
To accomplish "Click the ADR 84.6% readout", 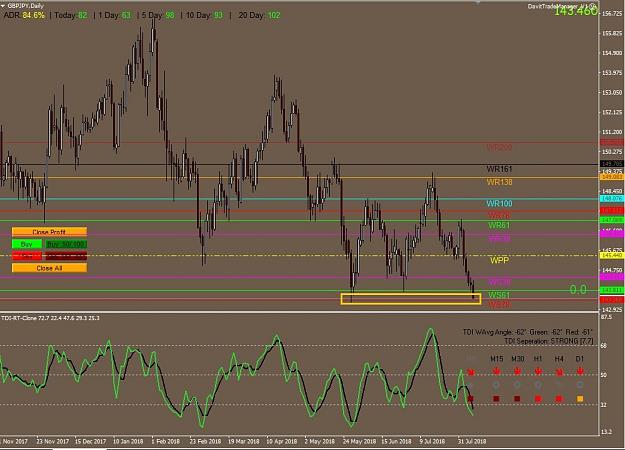I will click(24, 16).
